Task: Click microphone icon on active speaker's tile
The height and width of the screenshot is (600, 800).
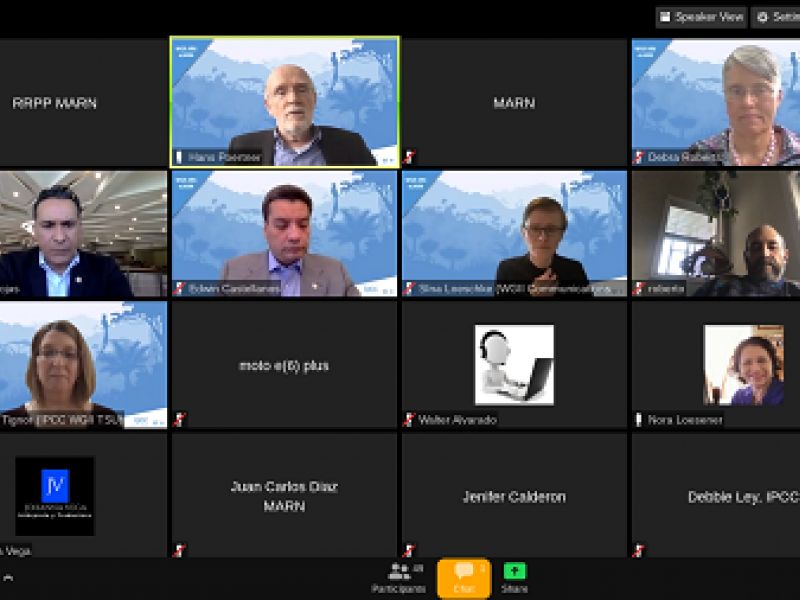Action: point(179,157)
